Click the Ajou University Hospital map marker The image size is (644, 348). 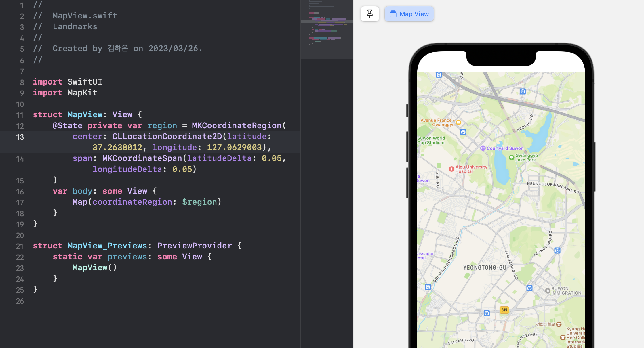pos(451,169)
